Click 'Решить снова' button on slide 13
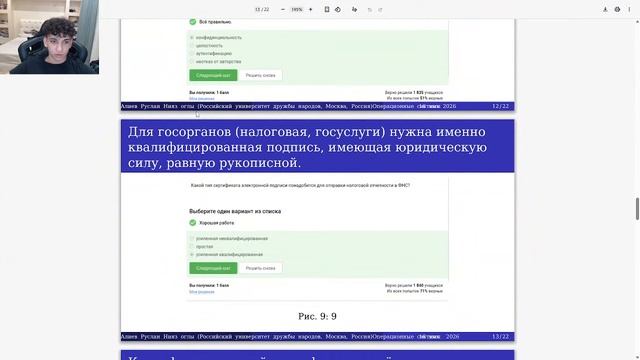The height and width of the screenshot is (360, 640). (260, 268)
